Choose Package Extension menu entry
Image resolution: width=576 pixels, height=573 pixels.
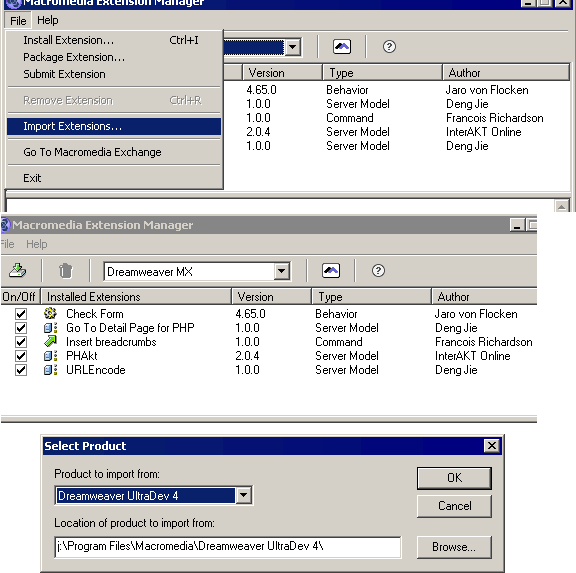coord(114,57)
